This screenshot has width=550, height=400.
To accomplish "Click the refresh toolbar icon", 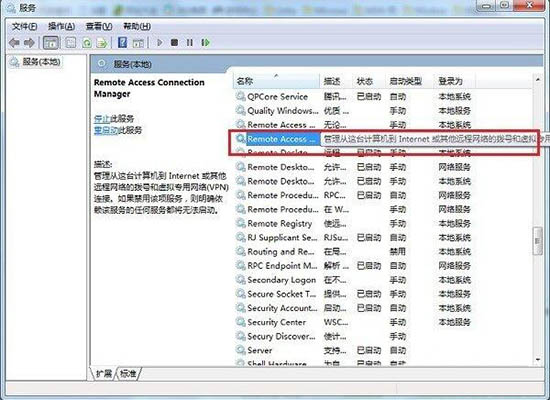I will pyautogui.click(x=87, y=43).
